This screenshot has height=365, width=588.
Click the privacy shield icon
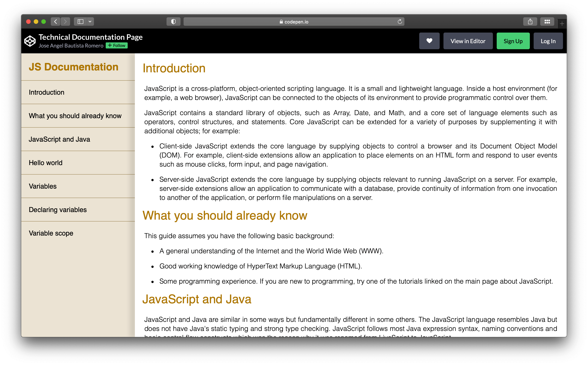coord(173,22)
